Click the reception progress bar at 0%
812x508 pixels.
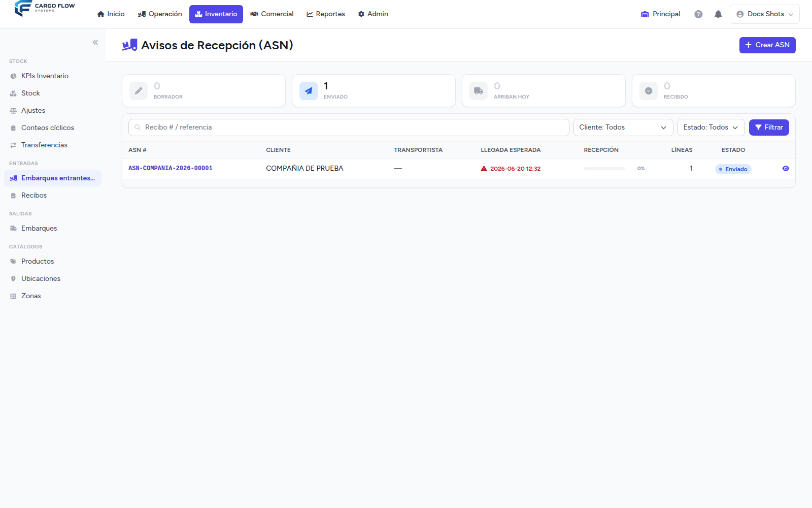coord(604,169)
